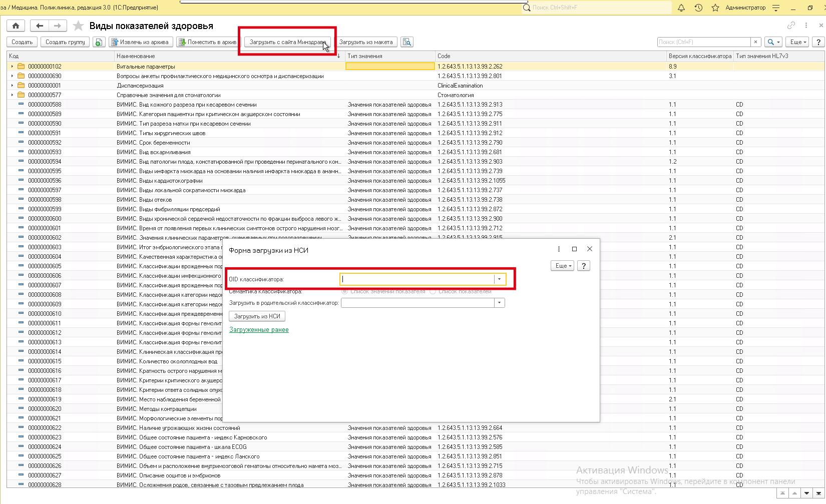Open the OID классификатора dropdown arrow

tap(499, 279)
